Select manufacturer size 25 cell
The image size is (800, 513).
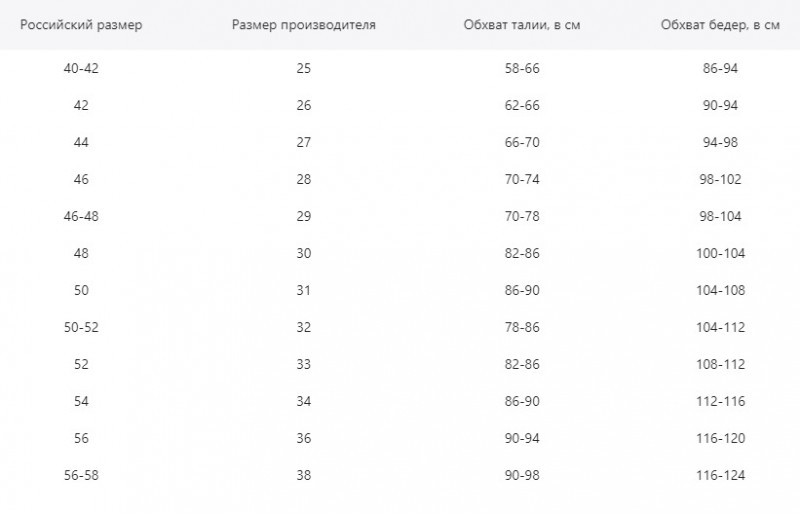pos(304,69)
